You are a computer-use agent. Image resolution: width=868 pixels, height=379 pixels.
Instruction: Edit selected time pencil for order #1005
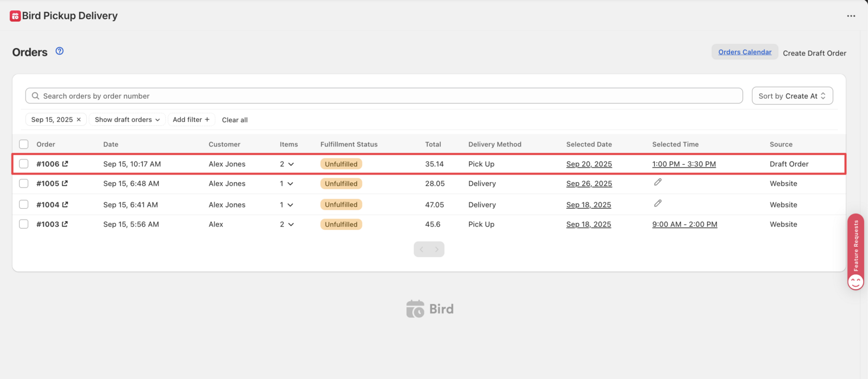(658, 182)
